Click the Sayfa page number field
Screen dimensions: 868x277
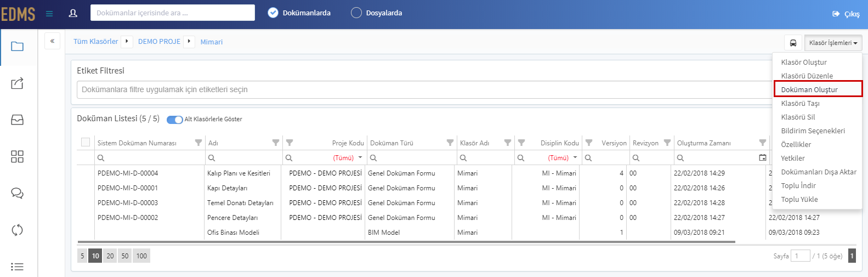click(x=801, y=256)
